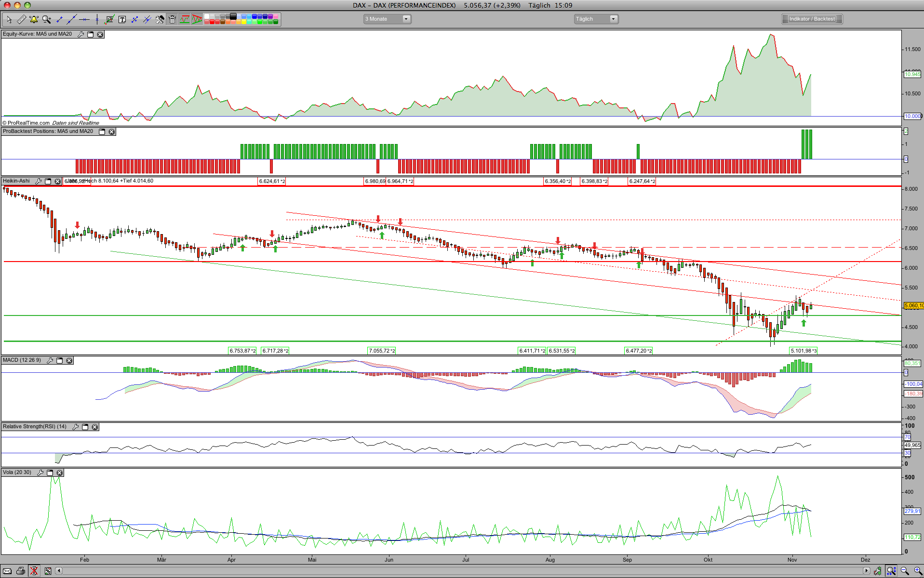Click the 'ProBacktest Positions: MA5 und MA20' label

[x=48, y=131]
